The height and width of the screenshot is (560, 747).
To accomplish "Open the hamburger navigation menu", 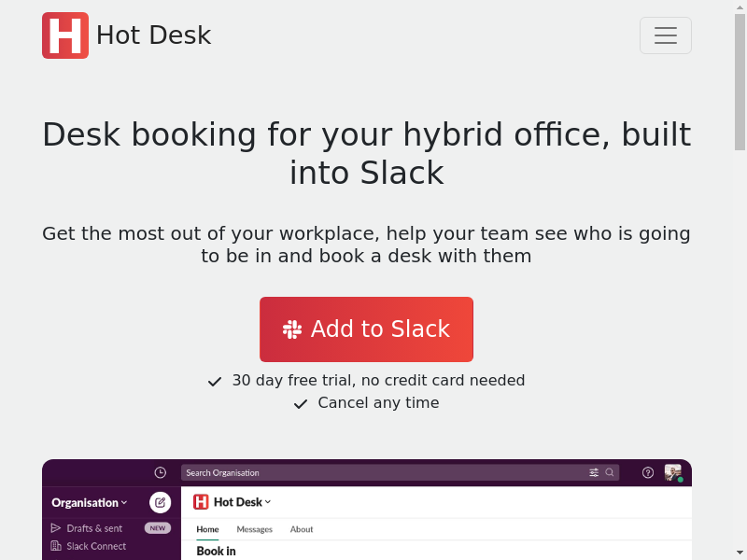I will point(665,35).
